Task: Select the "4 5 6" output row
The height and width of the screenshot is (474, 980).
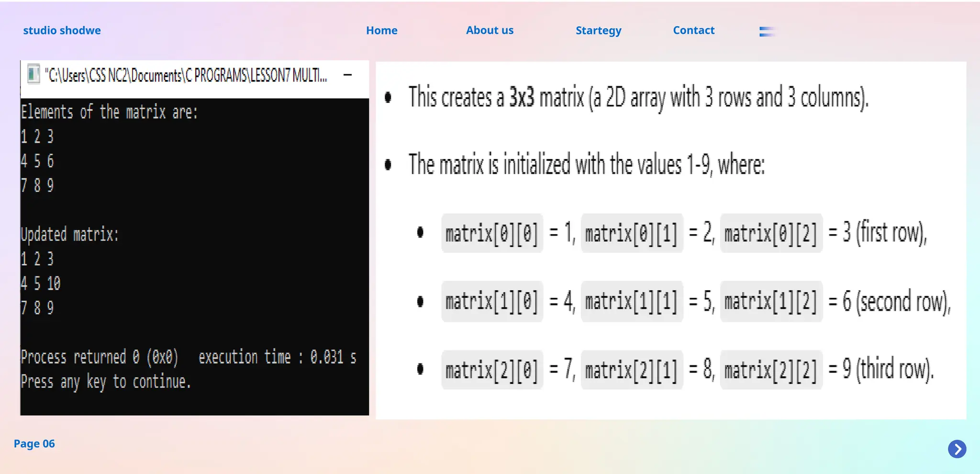Action: point(37,161)
